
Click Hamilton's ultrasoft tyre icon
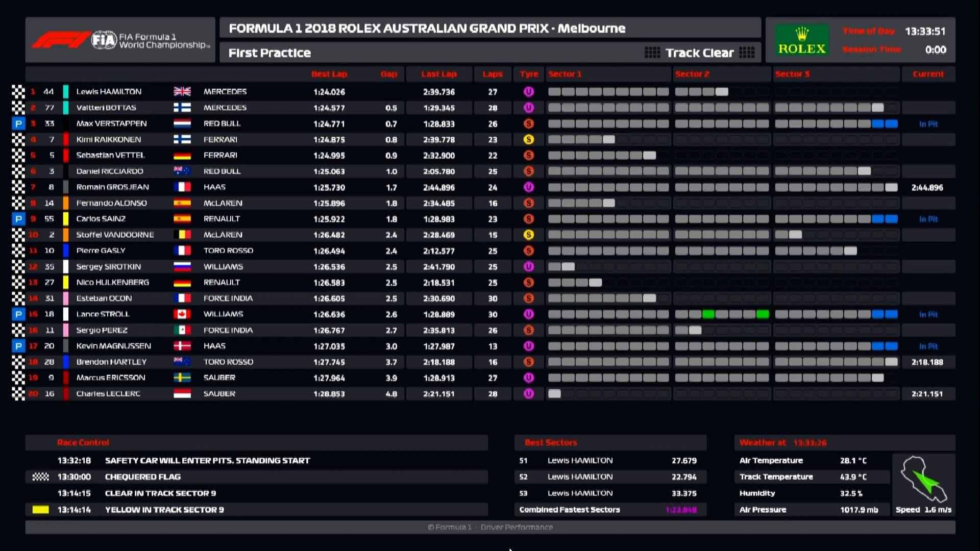pos(529,92)
